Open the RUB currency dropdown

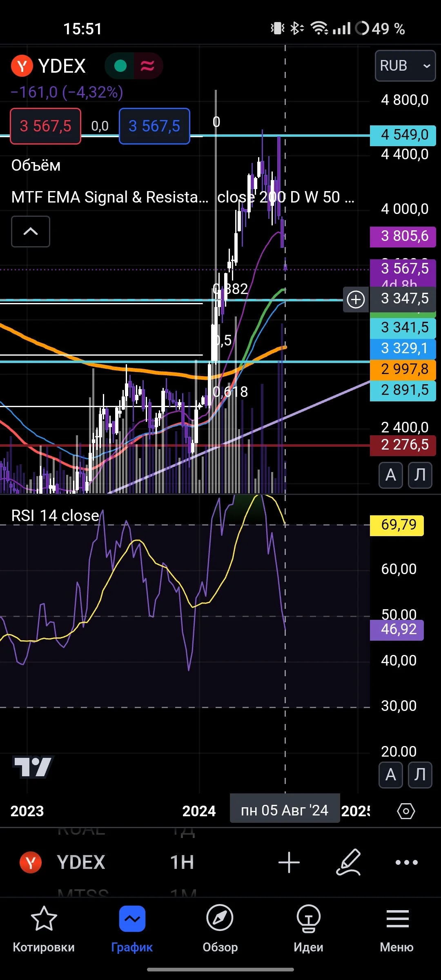point(405,66)
